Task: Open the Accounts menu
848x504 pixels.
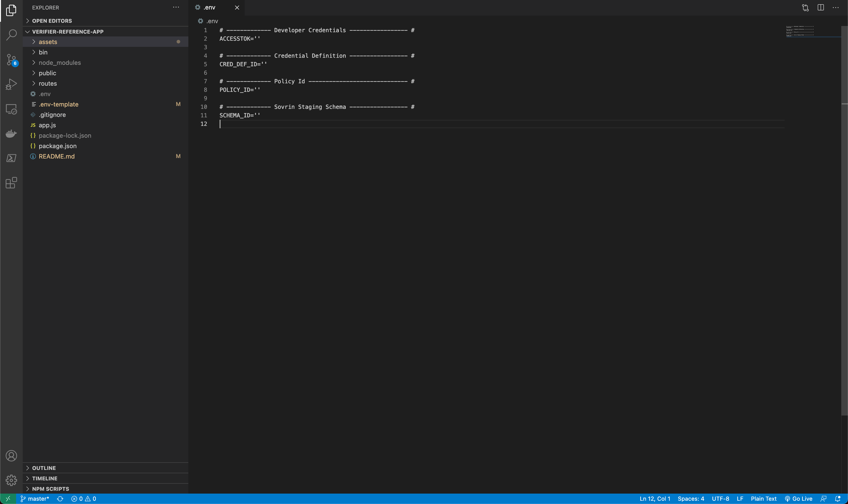Action: click(x=11, y=456)
